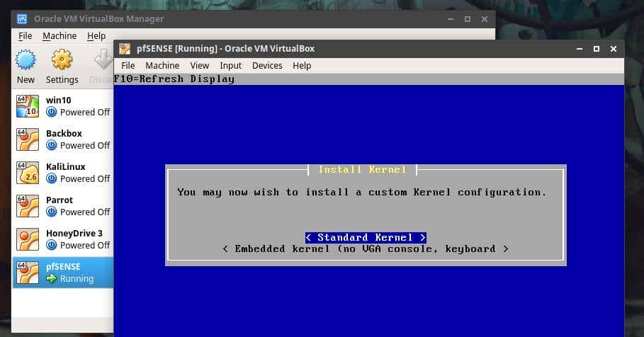The height and width of the screenshot is (337, 644).
Task: Click the HoneyDrive 3 VM icon
Action: 27,239
